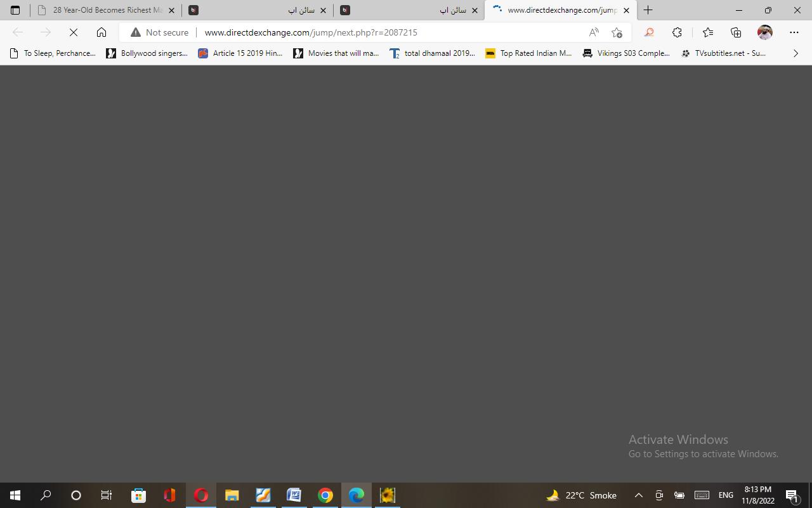Viewport: 812px width, 508px height.
Task: Open the Favorites star list
Action: 707,32
